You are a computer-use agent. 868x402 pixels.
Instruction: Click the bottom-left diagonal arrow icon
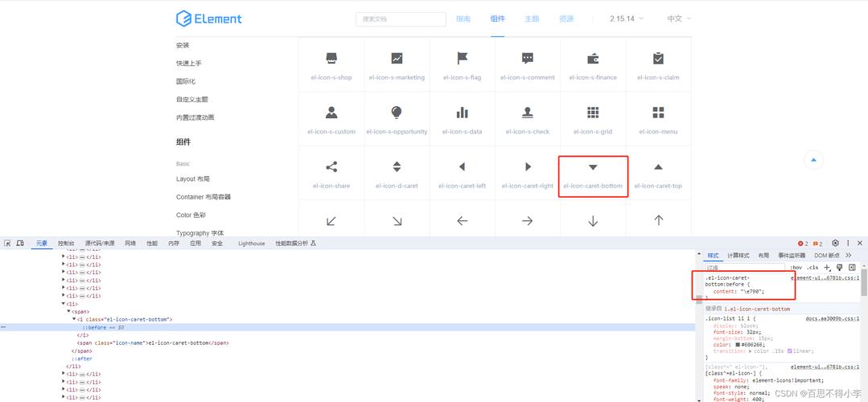point(331,221)
